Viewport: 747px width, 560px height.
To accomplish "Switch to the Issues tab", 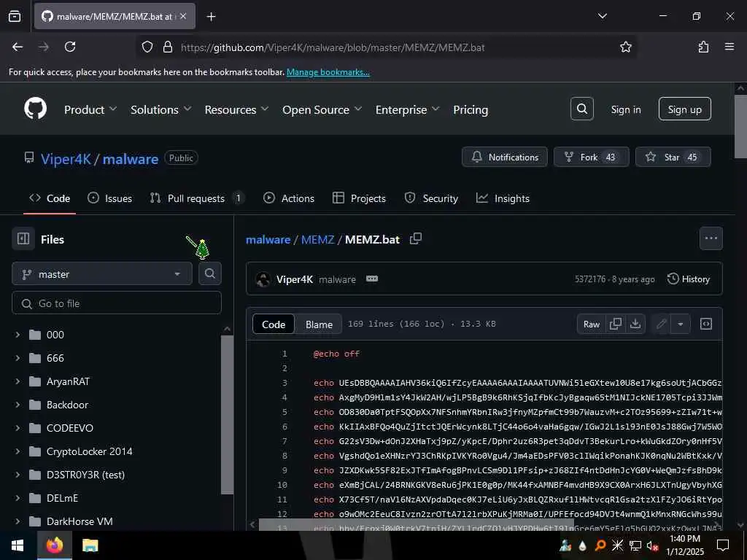I will [109, 198].
